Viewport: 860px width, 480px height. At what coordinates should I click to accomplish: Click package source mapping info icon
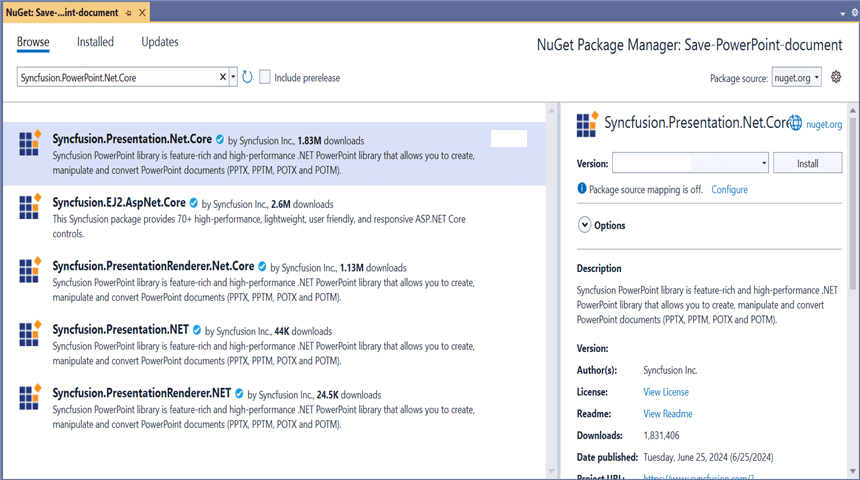pos(582,189)
